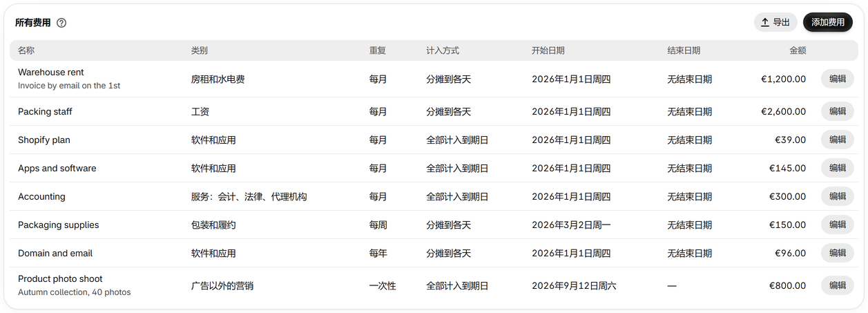Click the 名称 column header
Screen dimensions: 868x313
pos(26,50)
